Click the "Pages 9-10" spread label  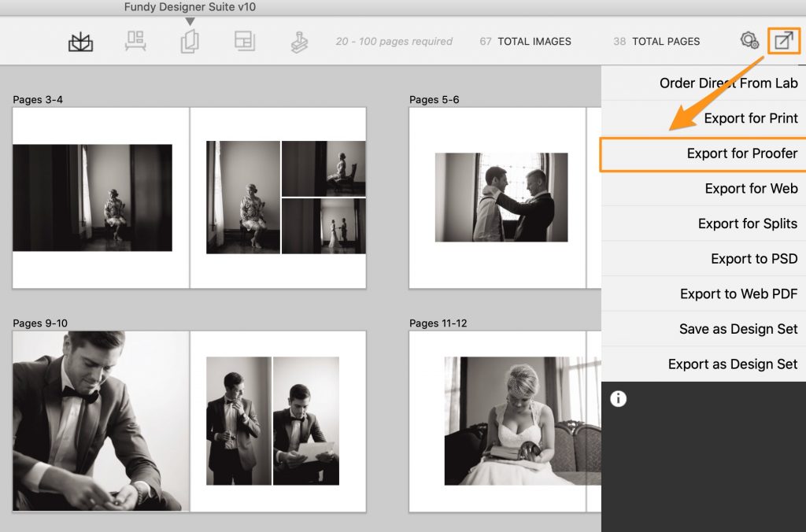pos(40,323)
